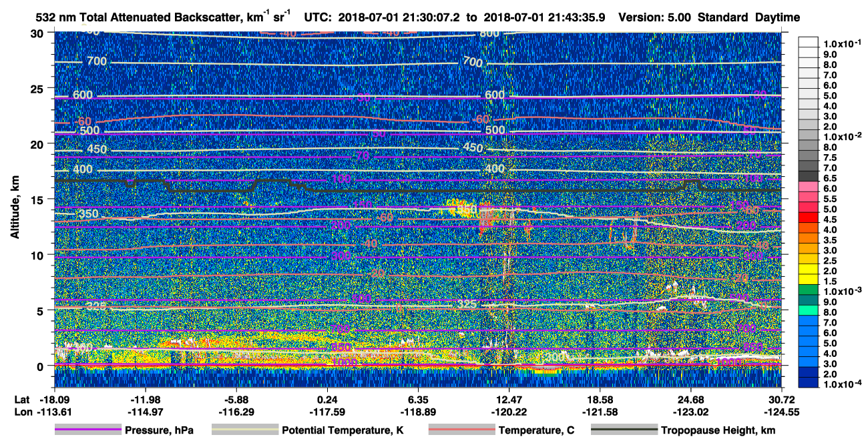Click the 'Tropopause Height, km' legend label
The width and height of the screenshot is (868, 445).
tap(718, 430)
